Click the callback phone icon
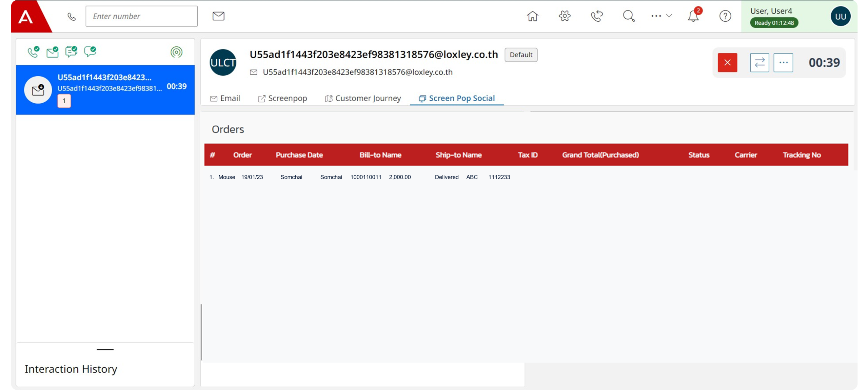The height and width of the screenshot is (390, 868). [x=597, y=16]
